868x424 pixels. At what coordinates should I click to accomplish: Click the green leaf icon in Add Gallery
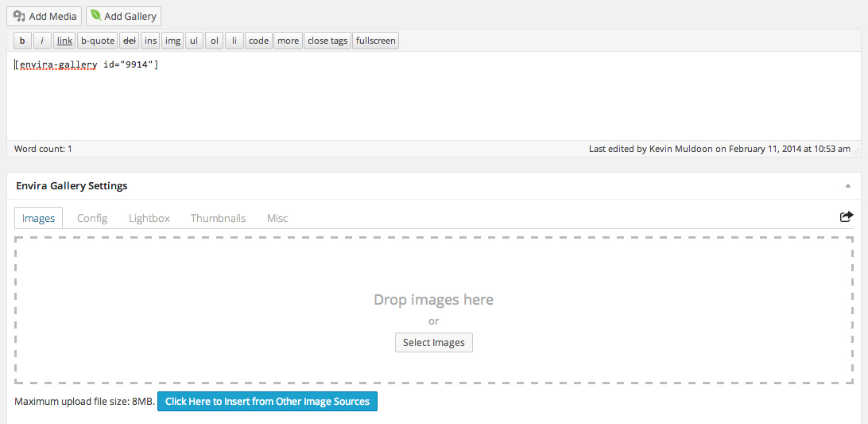click(x=95, y=15)
